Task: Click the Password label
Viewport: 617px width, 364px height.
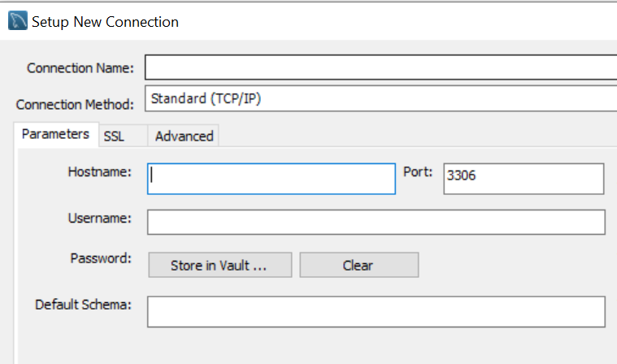Action: click(102, 258)
